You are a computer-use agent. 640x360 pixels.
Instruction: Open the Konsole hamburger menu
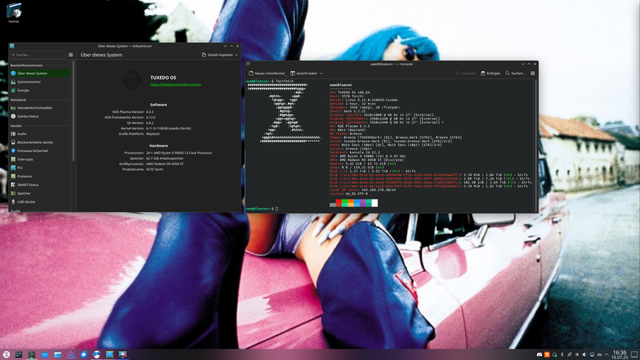click(533, 73)
